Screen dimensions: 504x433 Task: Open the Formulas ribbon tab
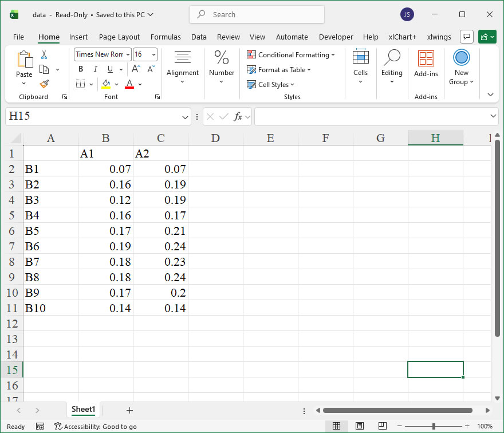(166, 37)
